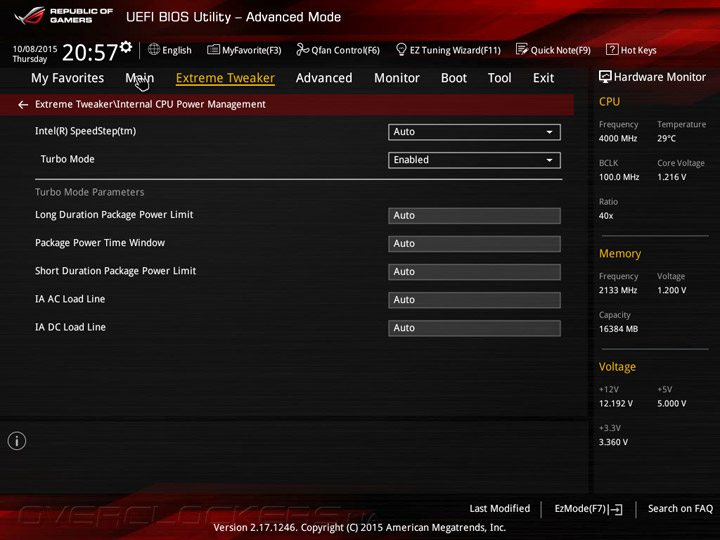Open Qfan Control fan icon
720x540 pixels.
(x=302, y=49)
